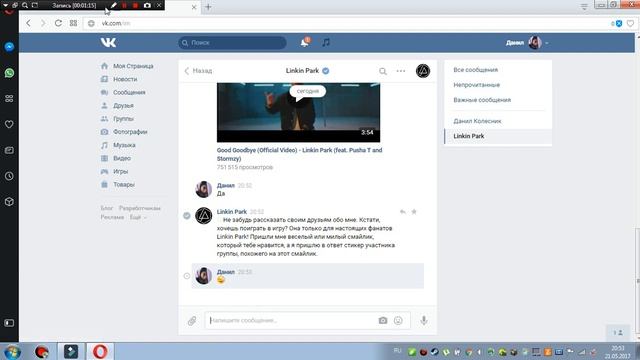Viewport: 640px width, 360px height.
Task: Open the three-dots conversation actions menu
Action: point(401,71)
